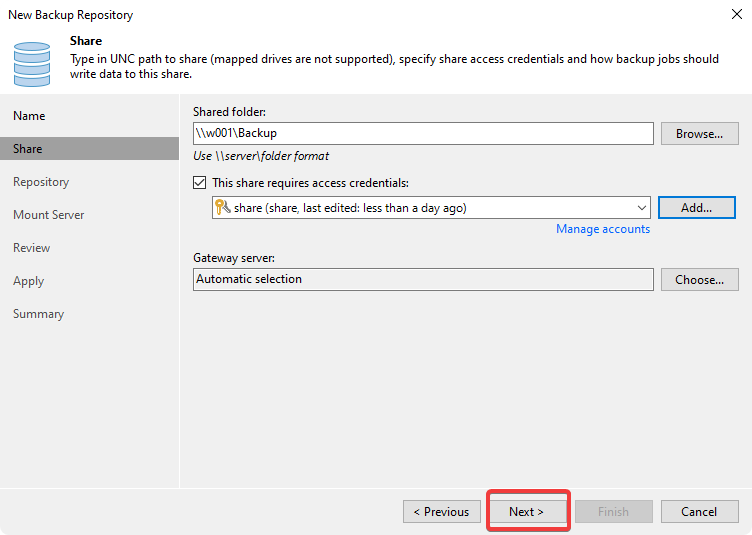
Task: Go to the Name step in sidebar
Action: click(29, 116)
